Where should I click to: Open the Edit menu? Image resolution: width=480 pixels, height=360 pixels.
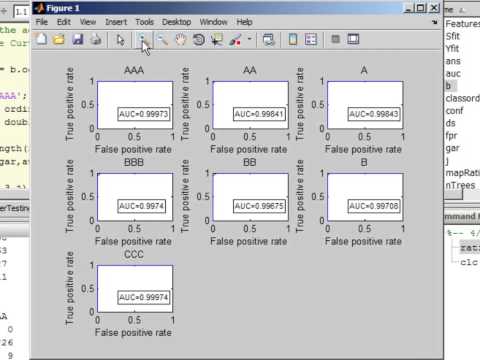click(64, 22)
